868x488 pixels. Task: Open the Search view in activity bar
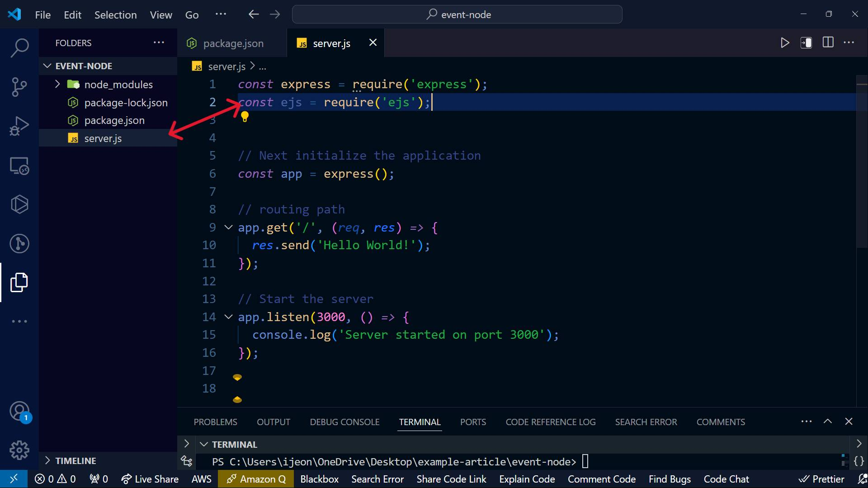[19, 47]
